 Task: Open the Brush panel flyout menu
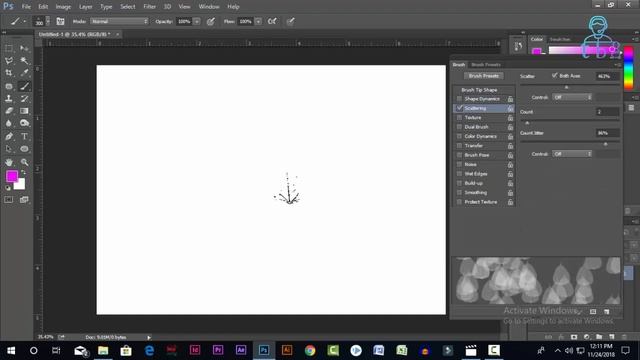click(x=617, y=64)
